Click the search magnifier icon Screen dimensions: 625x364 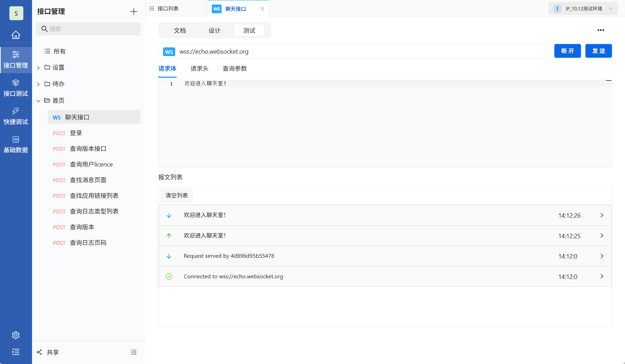click(45, 29)
